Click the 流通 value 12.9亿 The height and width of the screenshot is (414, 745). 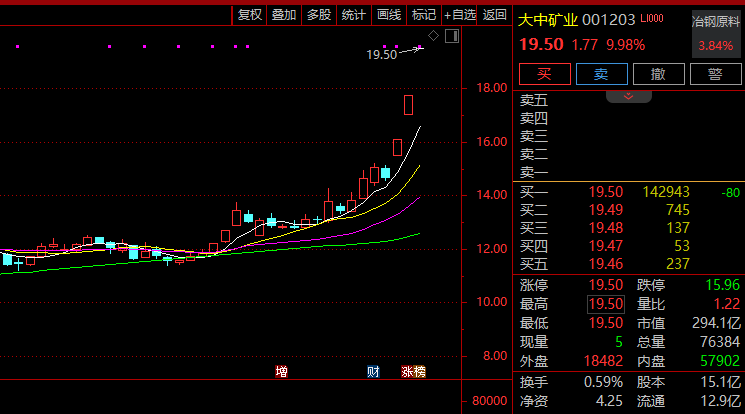tap(720, 401)
